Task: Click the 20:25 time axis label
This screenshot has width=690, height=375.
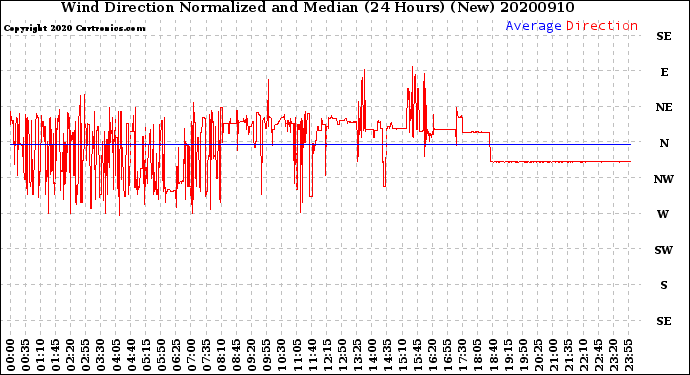Action: pos(538,355)
